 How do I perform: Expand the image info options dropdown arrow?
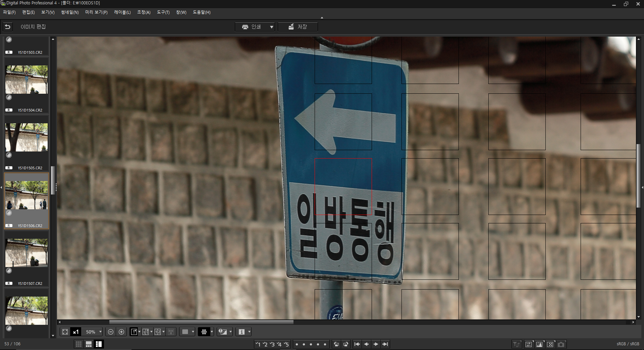click(249, 332)
